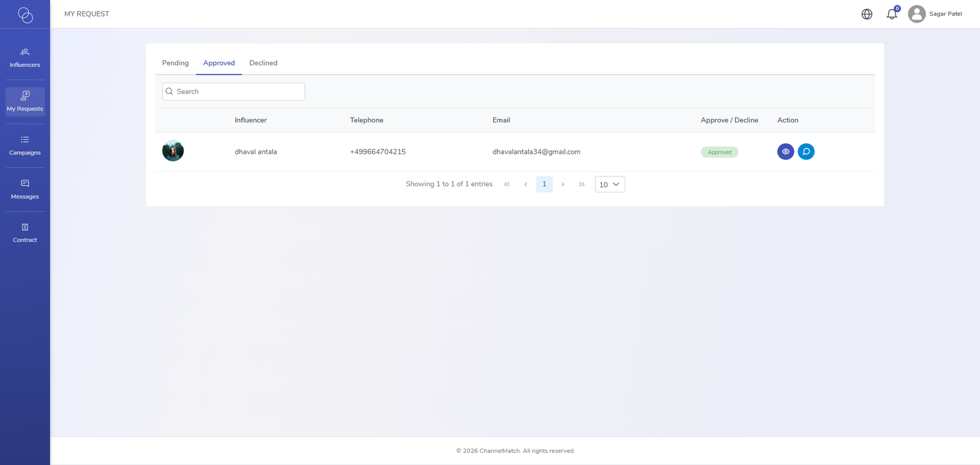980x465 pixels.
Task: Click the Action column header
Action: tap(788, 120)
